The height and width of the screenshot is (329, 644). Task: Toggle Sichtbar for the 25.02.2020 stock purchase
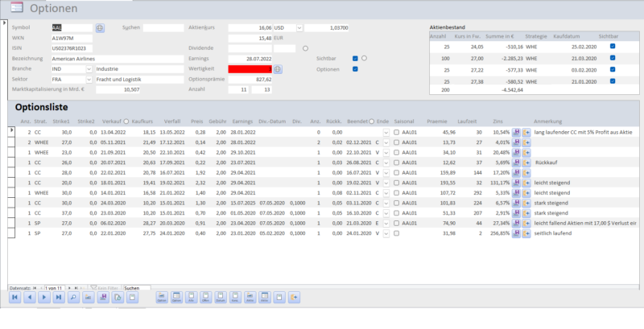click(613, 47)
